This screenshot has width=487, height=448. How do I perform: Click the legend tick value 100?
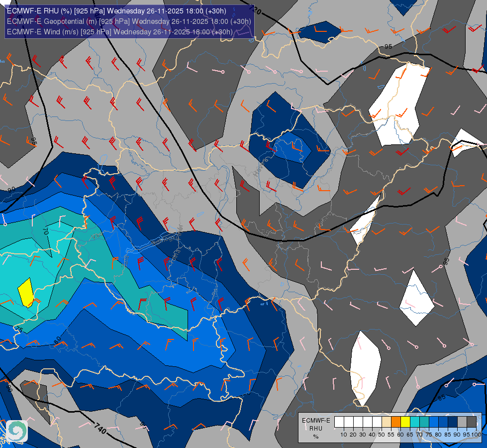click(x=476, y=435)
